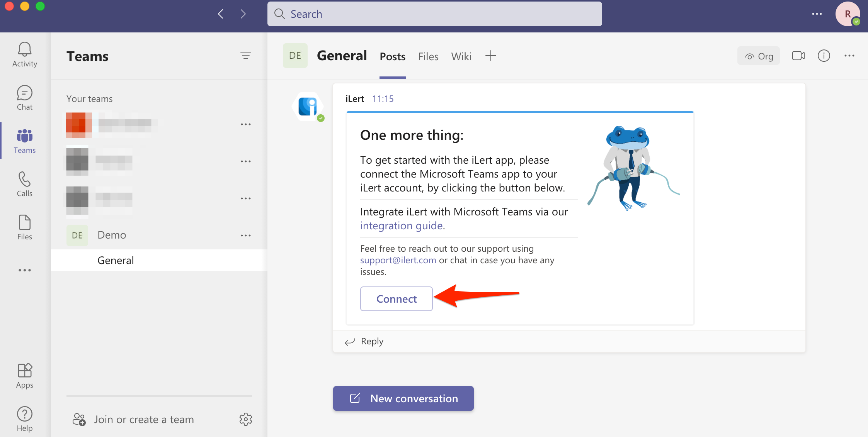The height and width of the screenshot is (437, 868).
Task: Switch to the Files tab
Action: (x=428, y=57)
